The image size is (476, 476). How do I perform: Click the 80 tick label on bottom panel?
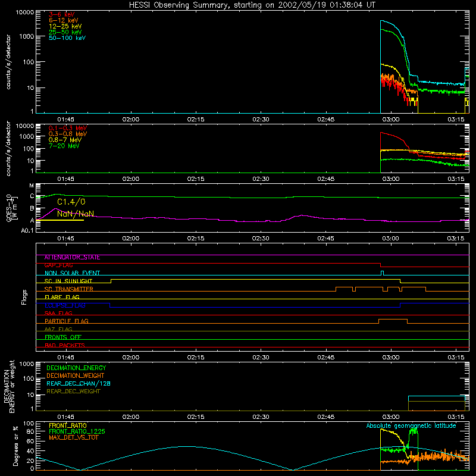[x=31, y=431]
